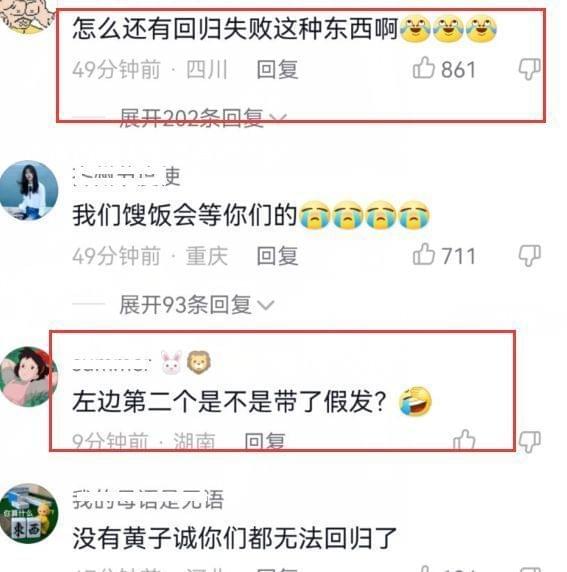
Task: Reply to the 湖南 comment
Action: 265,441
